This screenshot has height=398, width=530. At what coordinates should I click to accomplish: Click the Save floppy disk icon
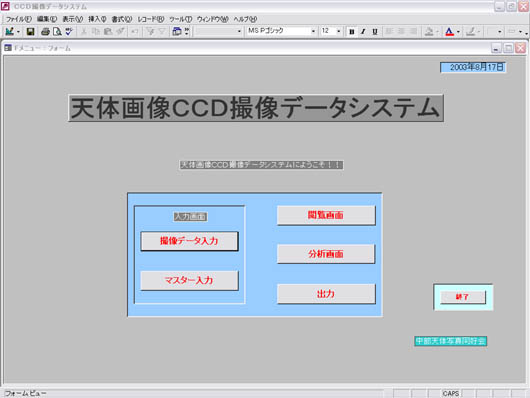click(x=30, y=31)
